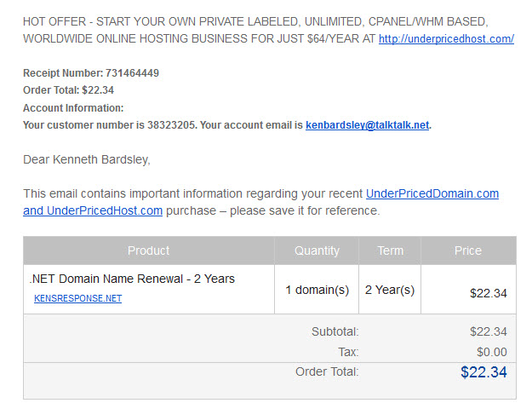Screen dimensions: 532x403
Task: Click the 'Account Information:' heading
Action: pos(73,108)
